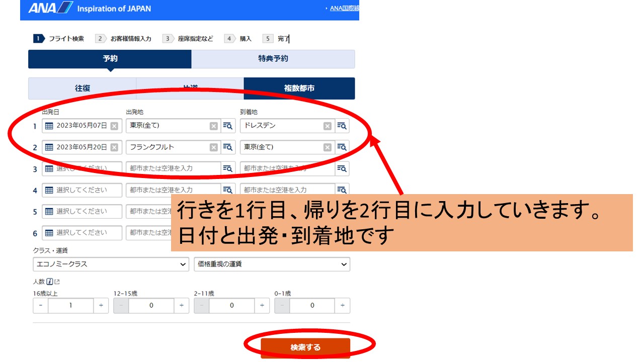
Task: Click step 2 お客様情報入力 indicator
Action: (123, 39)
